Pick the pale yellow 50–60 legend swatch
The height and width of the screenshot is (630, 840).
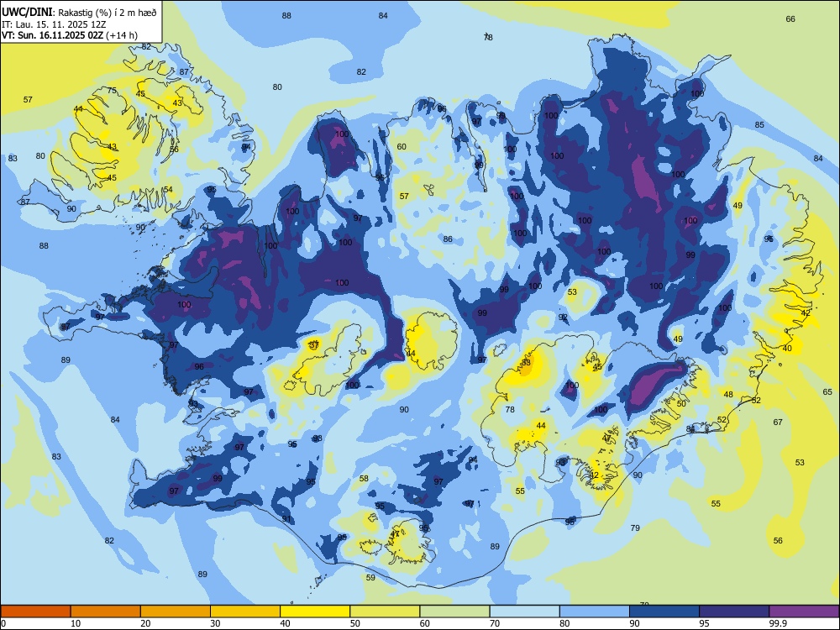tap(385, 612)
